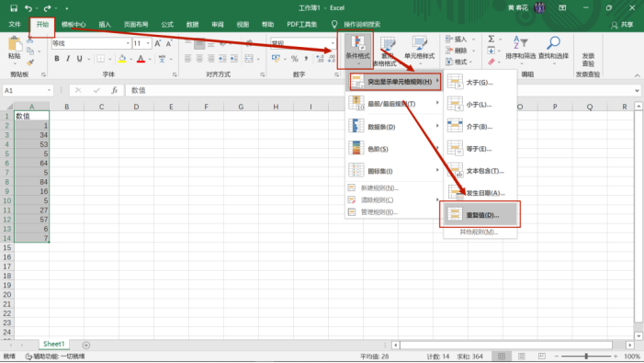The width and height of the screenshot is (644, 363).
Task: Select the Sheet1 tab
Action: pyautogui.click(x=54, y=344)
